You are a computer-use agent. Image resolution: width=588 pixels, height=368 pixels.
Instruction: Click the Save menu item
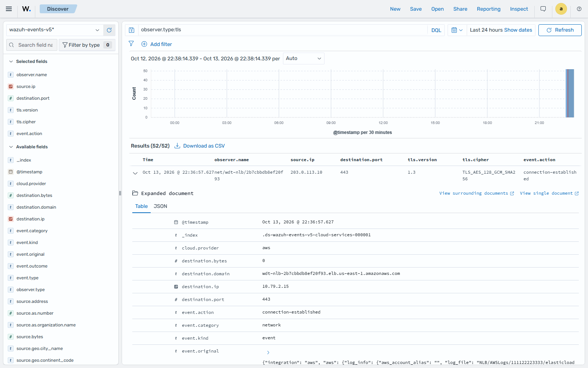(416, 9)
